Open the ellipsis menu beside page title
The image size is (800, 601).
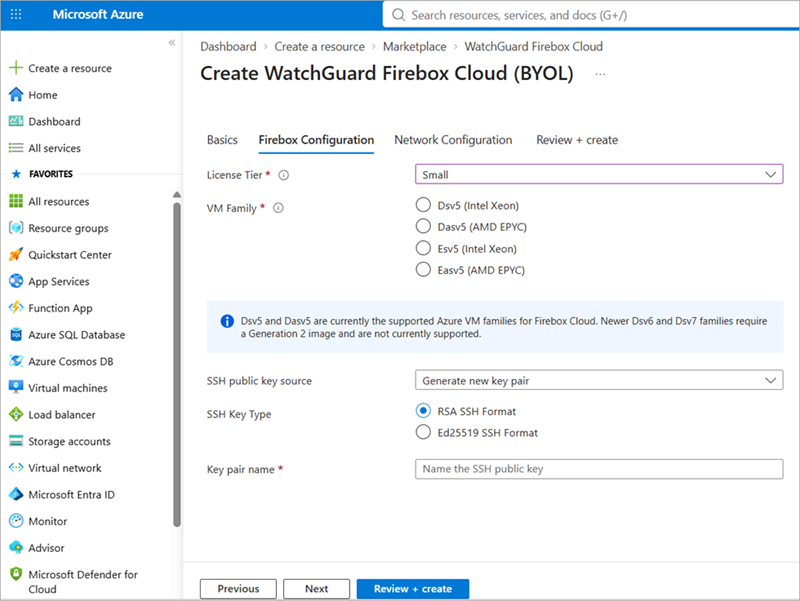click(x=600, y=74)
